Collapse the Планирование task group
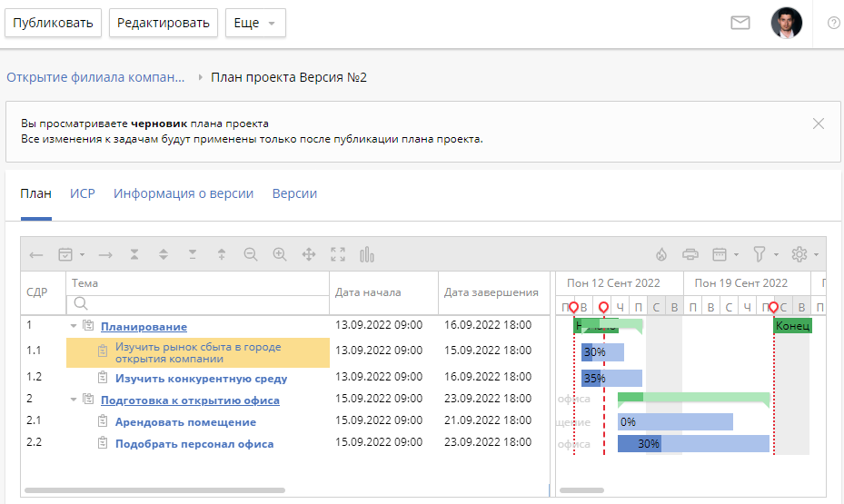The width and height of the screenshot is (844, 504). click(74, 326)
